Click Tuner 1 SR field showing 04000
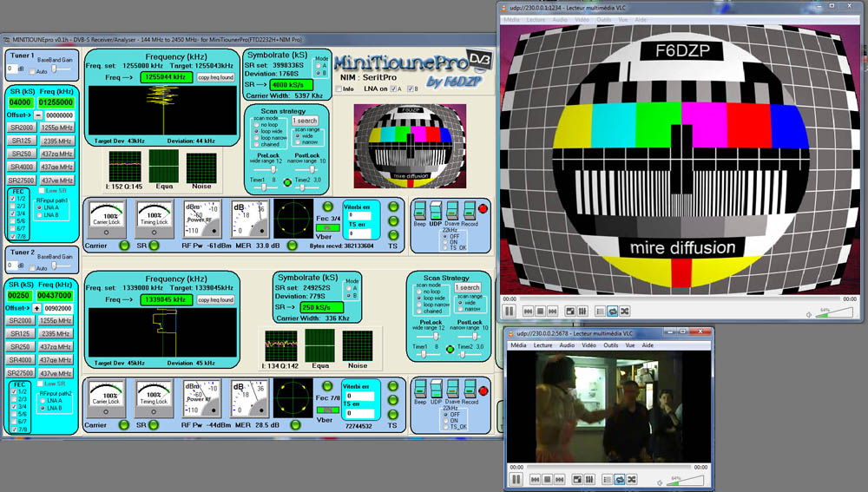The height and width of the screenshot is (492, 868). pos(21,102)
